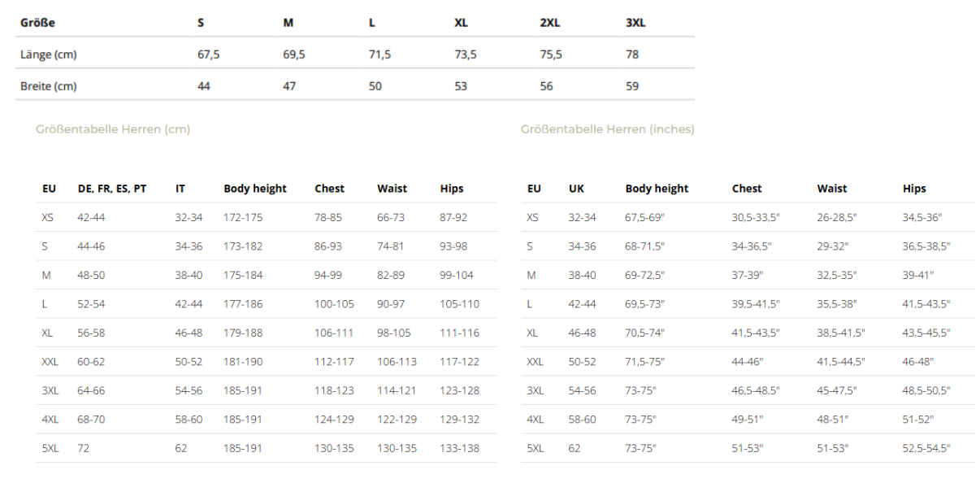The image size is (980, 492).
Task: Select the 67,5 length value for size S
Action: pos(209,54)
